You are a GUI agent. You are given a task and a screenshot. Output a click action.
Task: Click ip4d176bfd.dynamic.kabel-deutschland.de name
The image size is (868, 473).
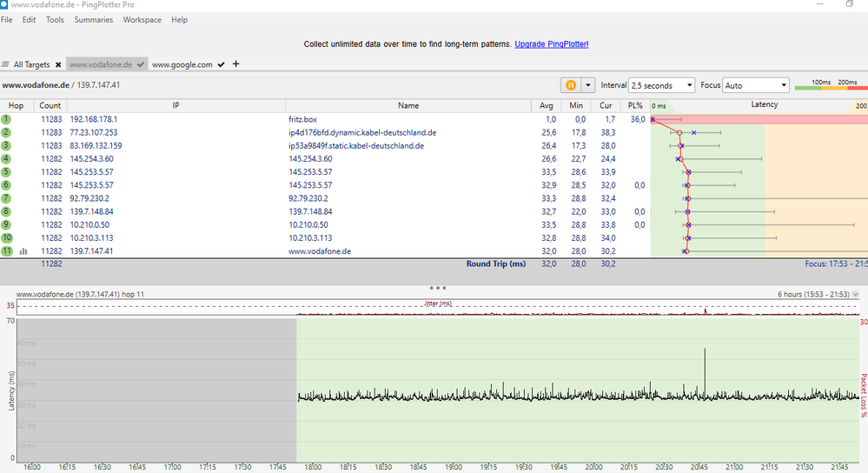pyautogui.click(x=362, y=132)
